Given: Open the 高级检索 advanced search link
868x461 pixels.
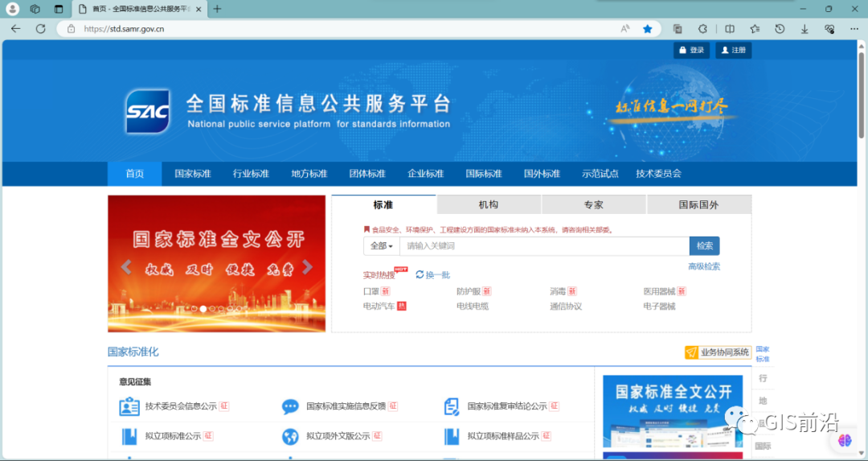Looking at the screenshot, I should click(x=704, y=266).
